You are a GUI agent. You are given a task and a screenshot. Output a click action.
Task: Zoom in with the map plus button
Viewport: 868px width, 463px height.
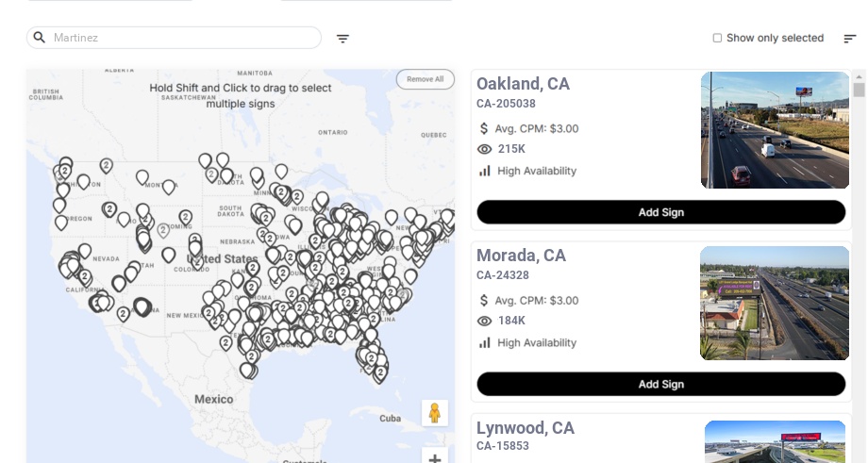[434, 458]
